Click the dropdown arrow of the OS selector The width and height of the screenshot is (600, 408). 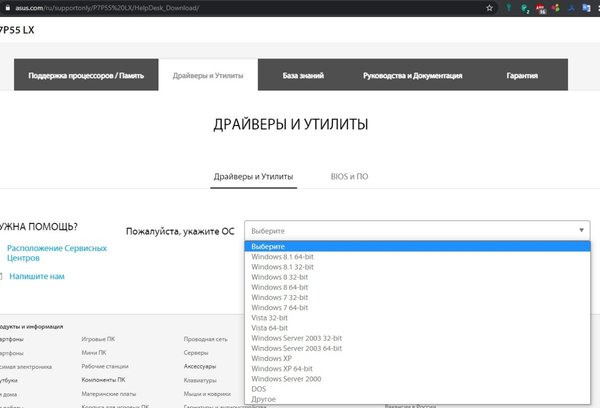pyautogui.click(x=581, y=230)
